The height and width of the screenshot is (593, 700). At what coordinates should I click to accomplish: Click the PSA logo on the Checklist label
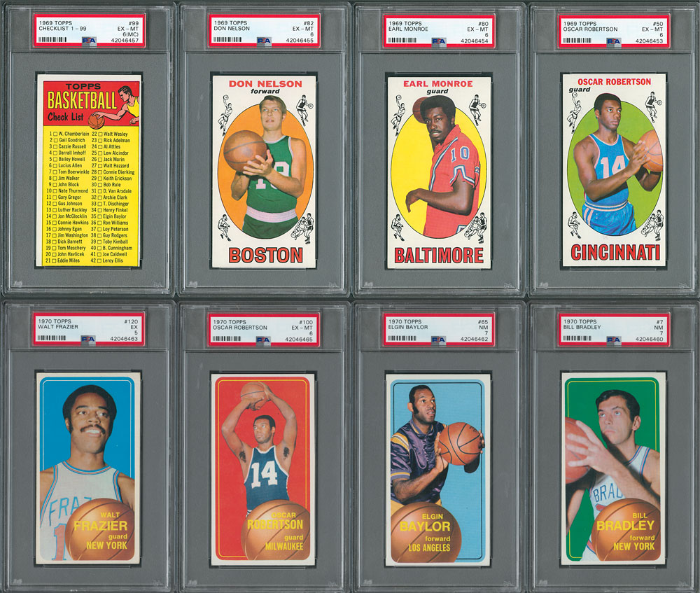click(89, 41)
